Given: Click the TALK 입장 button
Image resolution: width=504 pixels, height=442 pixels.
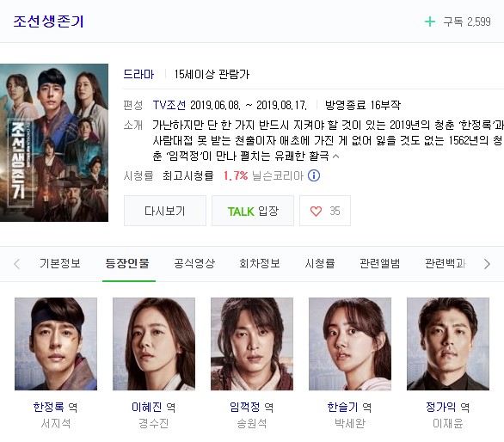Looking at the screenshot, I should point(253,211).
